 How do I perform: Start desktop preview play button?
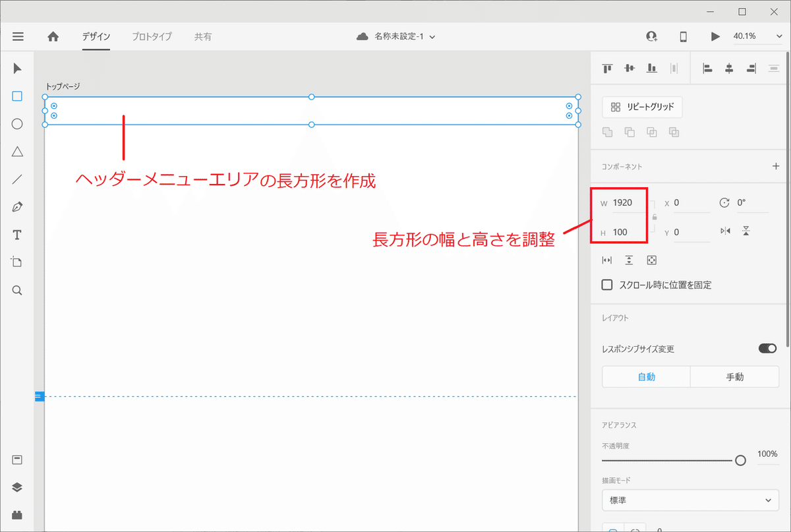click(715, 37)
